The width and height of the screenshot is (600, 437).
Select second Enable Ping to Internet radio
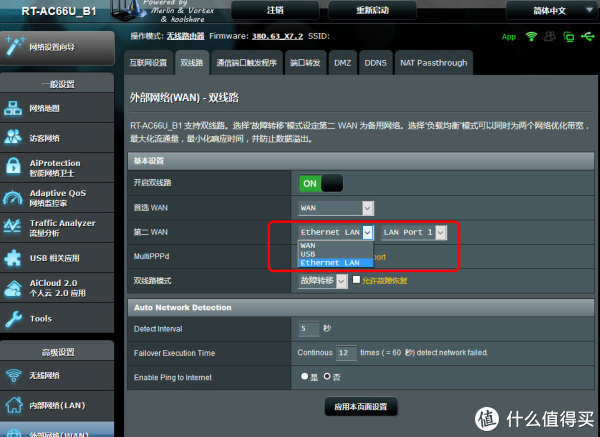(327, 377)
